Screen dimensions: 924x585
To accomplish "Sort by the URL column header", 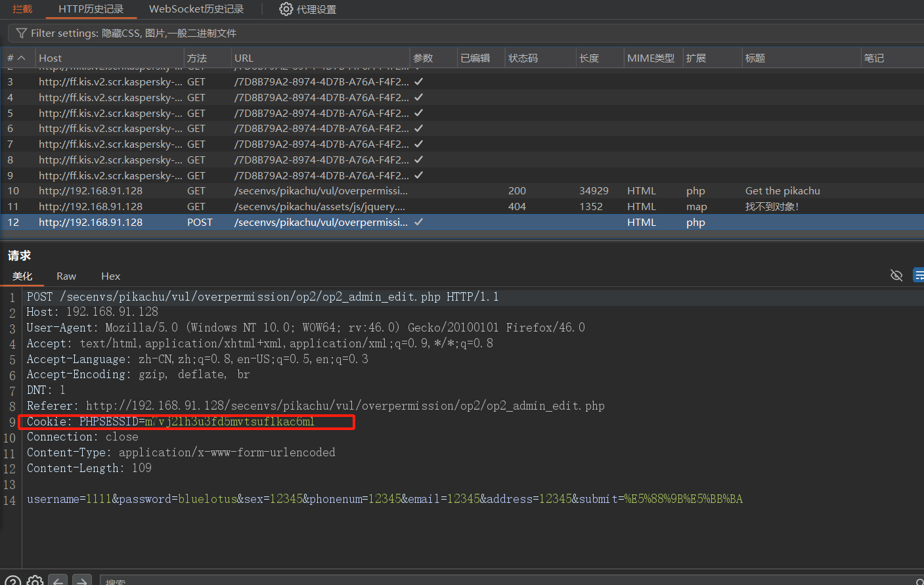I will click(320, 58).
